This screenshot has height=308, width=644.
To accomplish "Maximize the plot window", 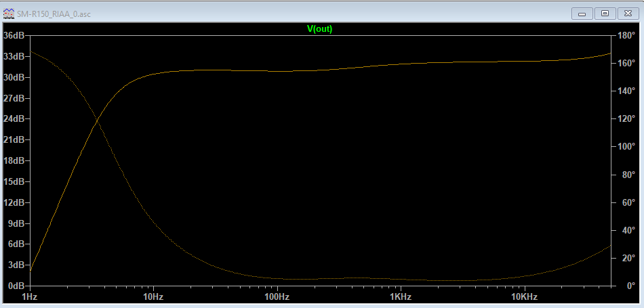I will (605, 14).
